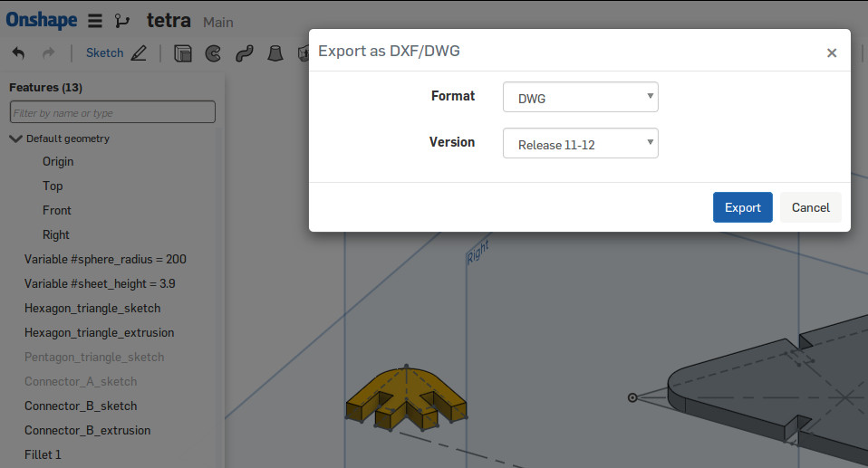The width and height of the screenshot is (868, 468).
Task: Open the versions and history branch icon
Action: [x=121, y=21]
